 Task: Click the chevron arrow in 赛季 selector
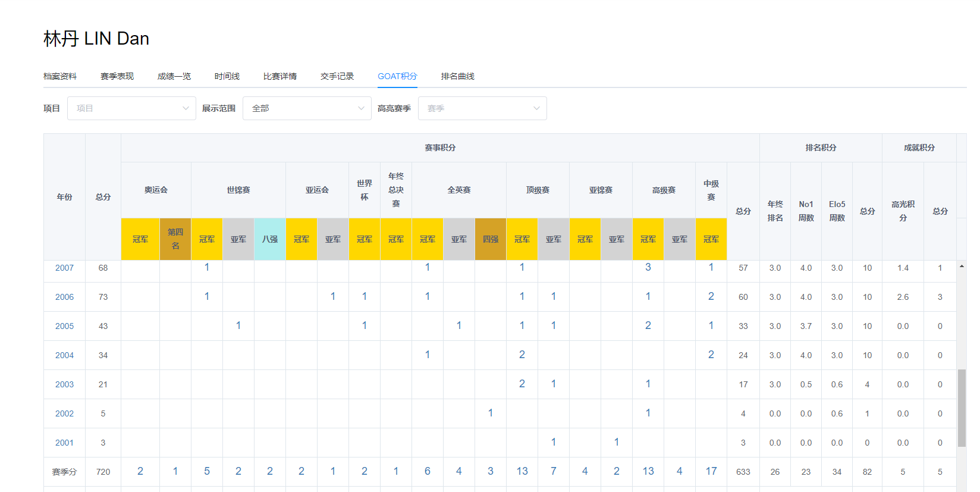point(536,108)
